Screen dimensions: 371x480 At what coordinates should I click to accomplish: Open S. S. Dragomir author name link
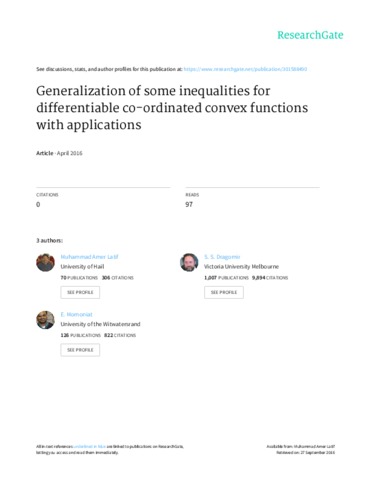coord(222,257)
